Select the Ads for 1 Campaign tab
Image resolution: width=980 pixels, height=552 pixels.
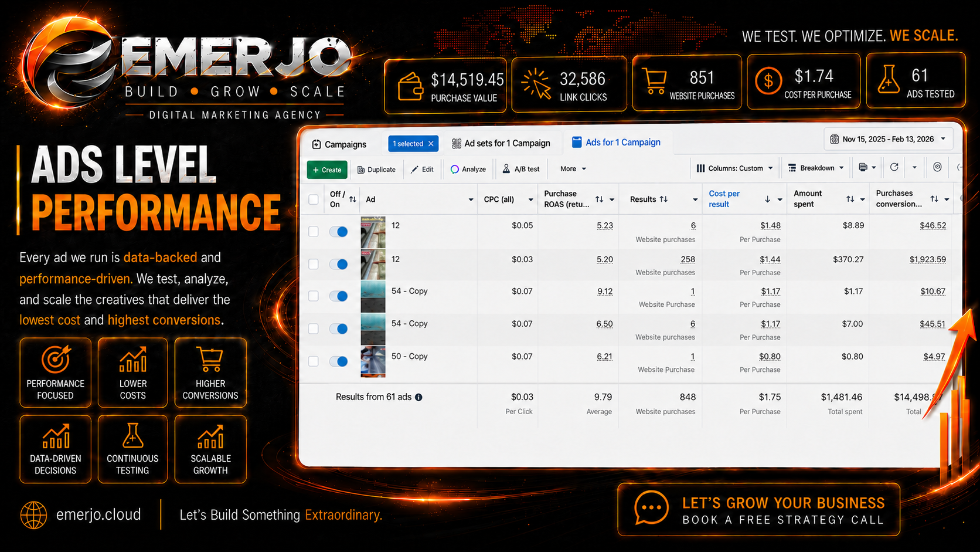tap(617, 142)
